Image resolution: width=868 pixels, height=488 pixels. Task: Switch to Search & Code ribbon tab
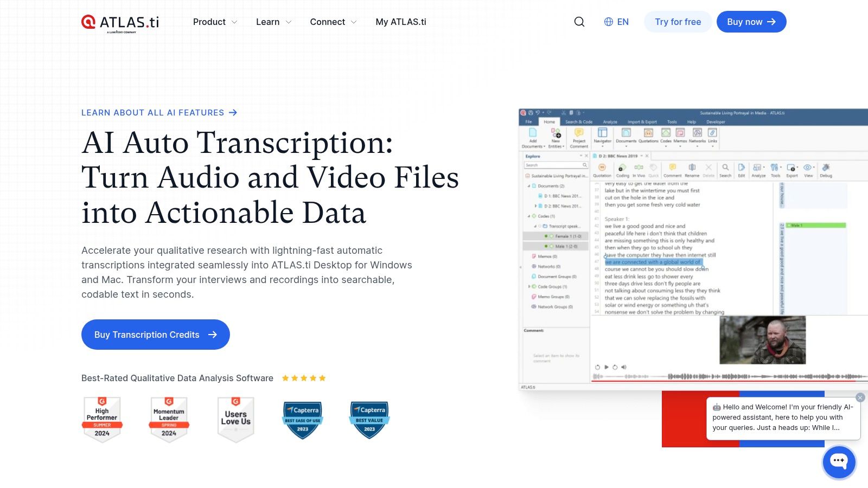tap(579, 122)
